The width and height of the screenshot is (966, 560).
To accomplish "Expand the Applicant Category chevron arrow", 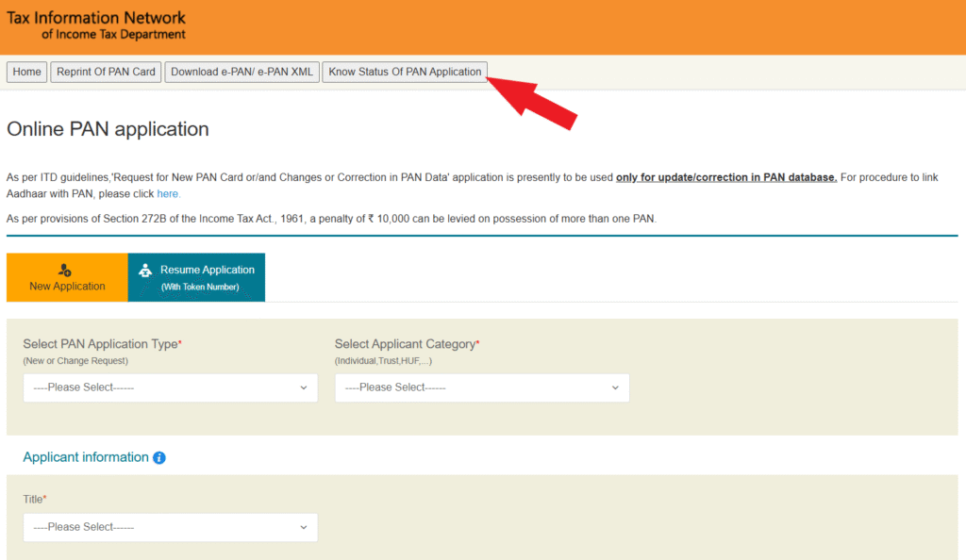I will 615,387.
